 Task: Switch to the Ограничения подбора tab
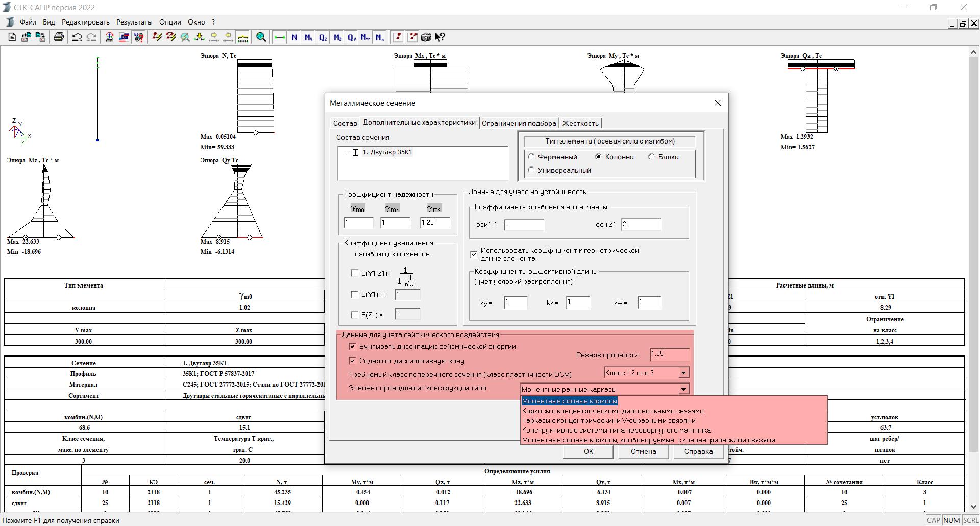[519, 123]
